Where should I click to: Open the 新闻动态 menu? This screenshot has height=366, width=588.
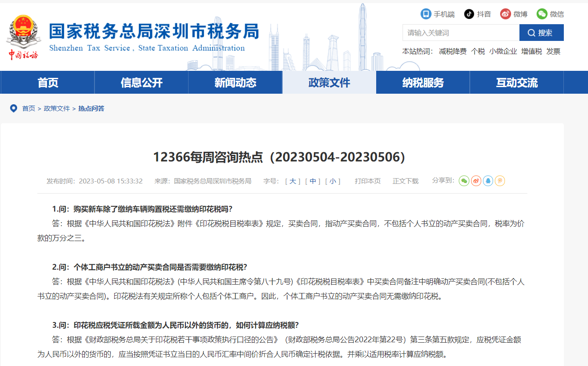pos(235,82)
